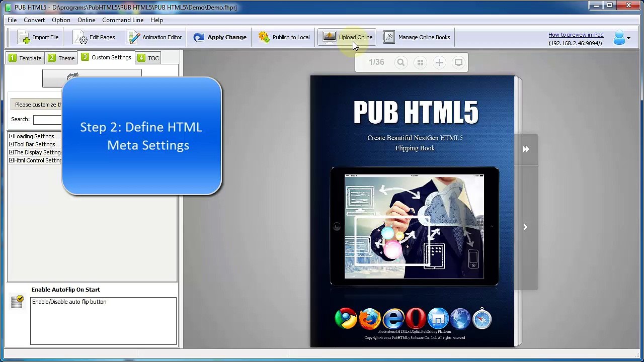This screenshot has width=644, height=362.
Task: Click the Chrome browser icon on cover
Action: [x=346, y=319]
